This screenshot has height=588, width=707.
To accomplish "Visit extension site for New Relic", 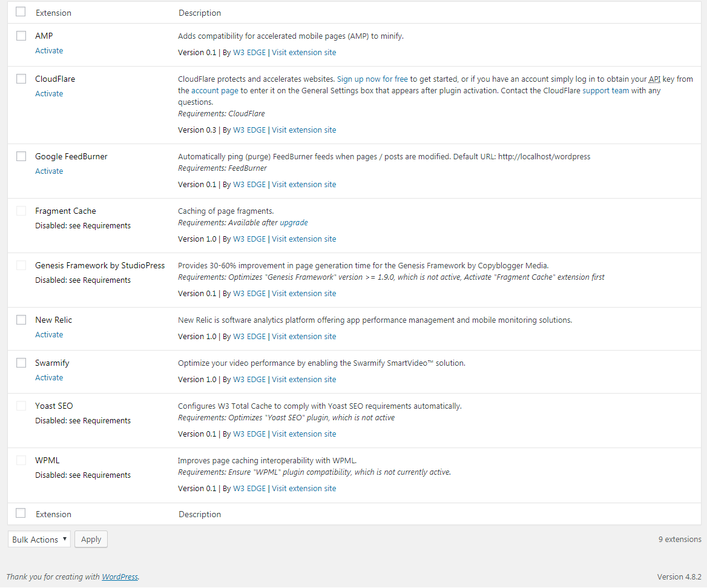I will coord(304,336).
